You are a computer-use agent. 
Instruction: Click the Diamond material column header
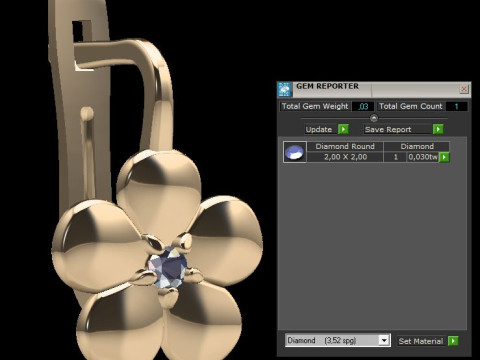[x=417, y=146]
